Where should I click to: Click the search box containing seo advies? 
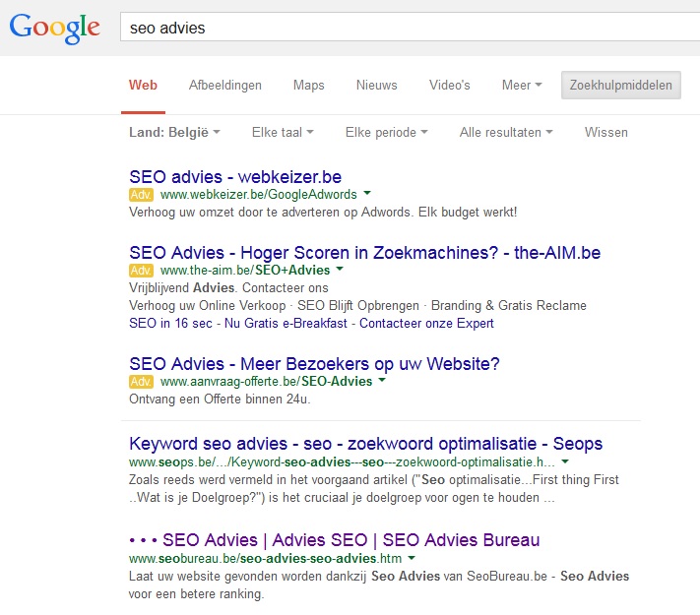[x=410, y=27]
